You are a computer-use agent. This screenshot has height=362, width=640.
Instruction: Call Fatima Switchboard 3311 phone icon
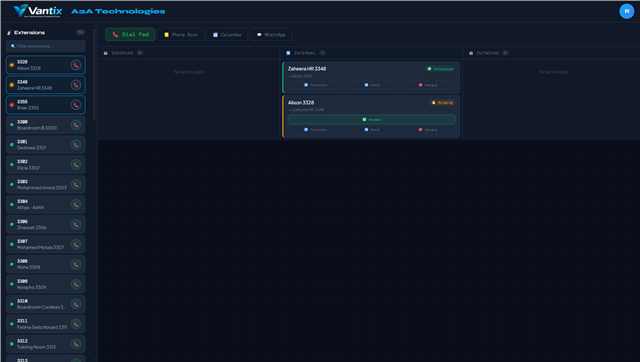point(76,324)
